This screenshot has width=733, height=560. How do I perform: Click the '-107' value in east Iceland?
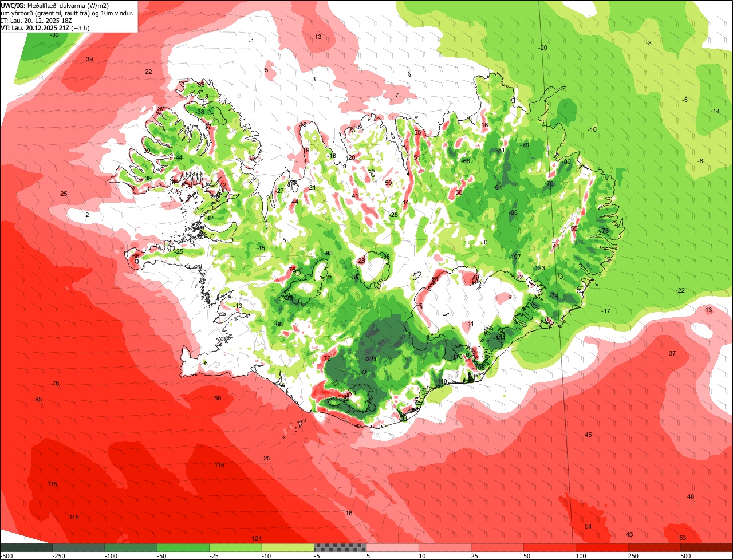click(515, 257)
